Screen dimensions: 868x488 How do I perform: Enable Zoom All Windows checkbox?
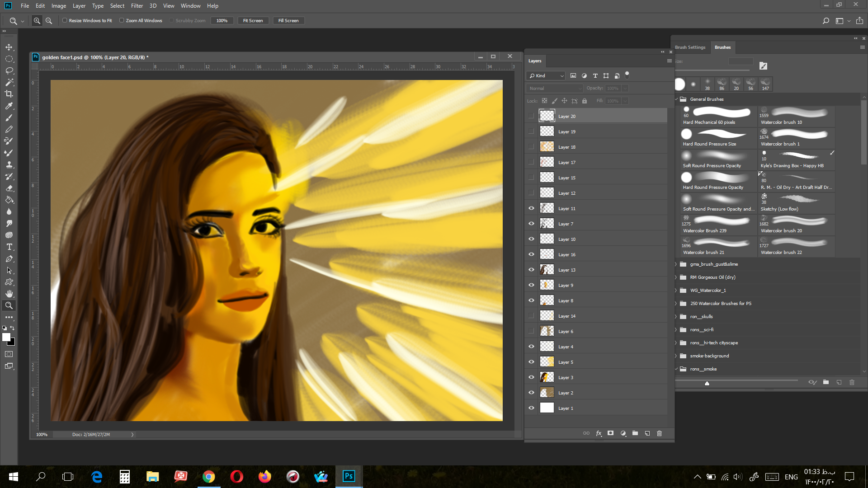click(x=122, y=20)
